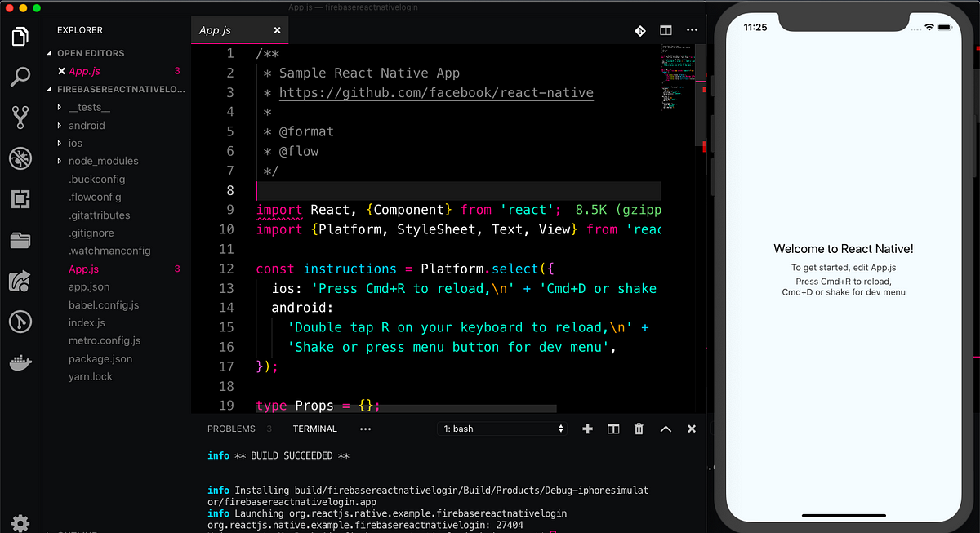Image resolution: width=980 pixels, height=533 pixels.
Task: Click the Docker whale icon
Action: pos(20,362)
